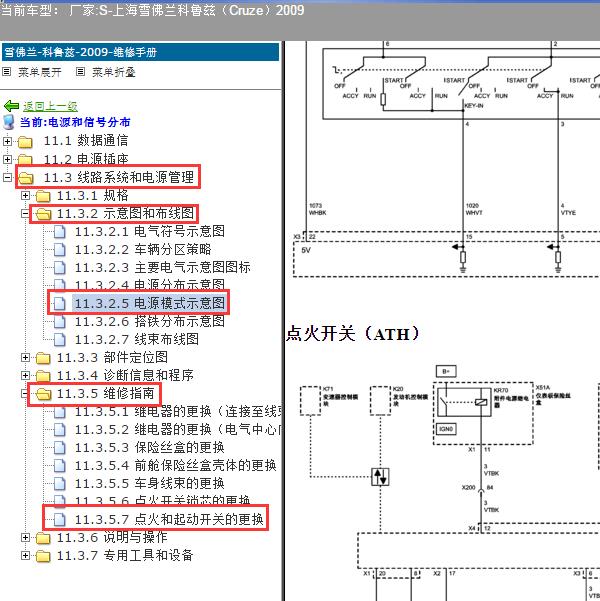Collapse the 11.3.2 示意图和布线图 node

(25, 213)
